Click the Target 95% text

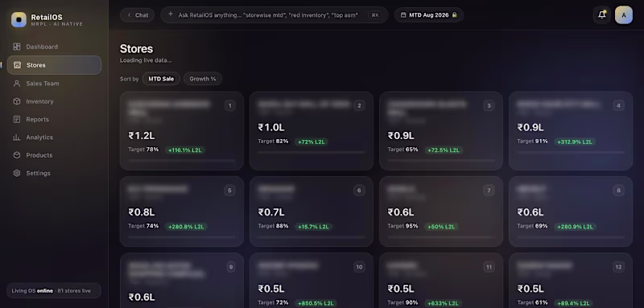tap(402, 226)
